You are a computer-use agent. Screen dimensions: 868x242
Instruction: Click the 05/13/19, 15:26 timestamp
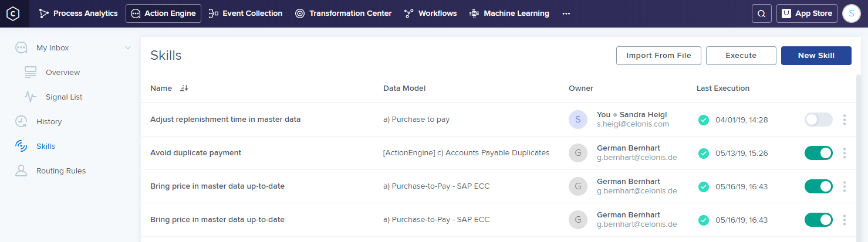pos(742,153)
